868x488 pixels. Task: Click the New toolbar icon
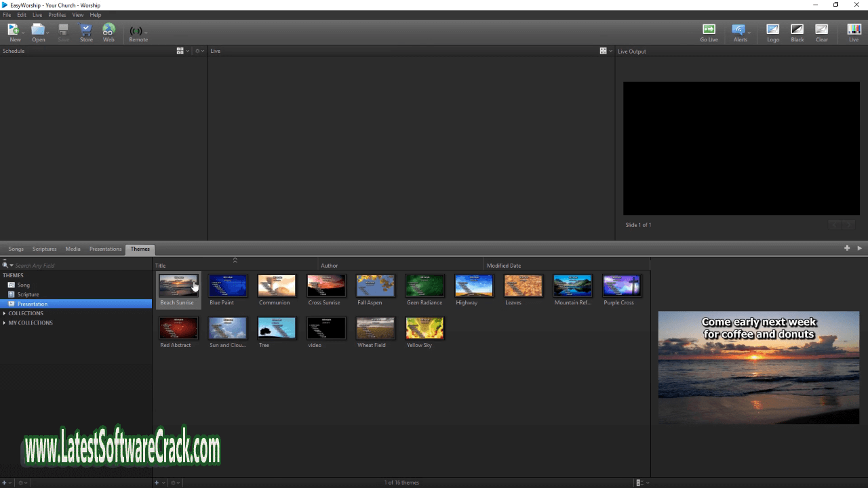click(14, 31)
